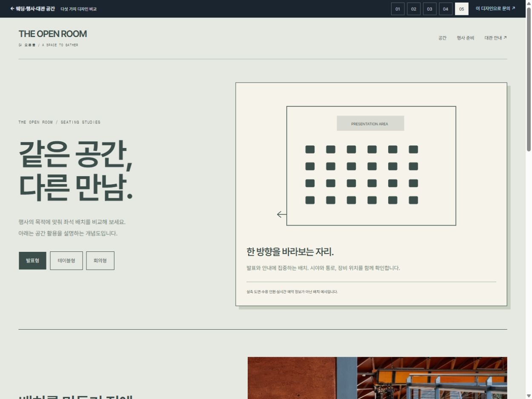The image size is (532, 399).
Task: Switch to design 04
Action: pyautogui.click(x=446, y=9)
